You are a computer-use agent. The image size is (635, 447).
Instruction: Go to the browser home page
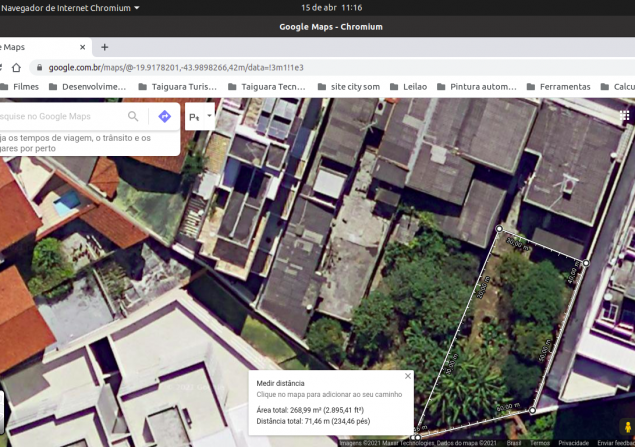coord(16,68)
